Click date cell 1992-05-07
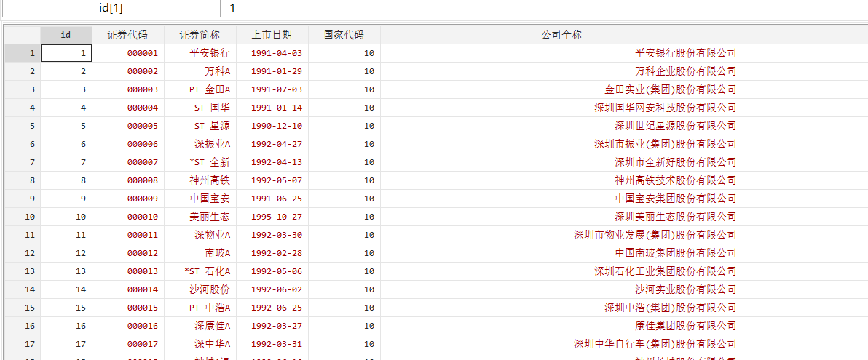Screen dimensions: 868x360 coord(272,180)
